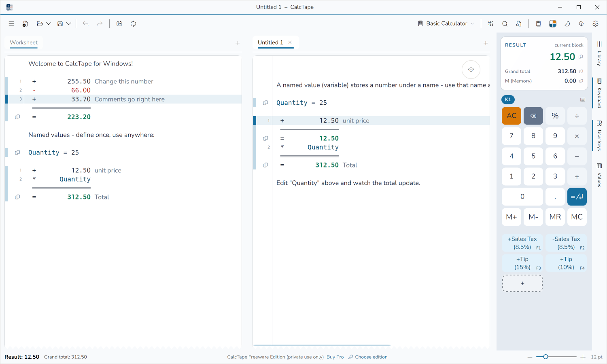Click the color quadrant theme icon

point(553,23)
